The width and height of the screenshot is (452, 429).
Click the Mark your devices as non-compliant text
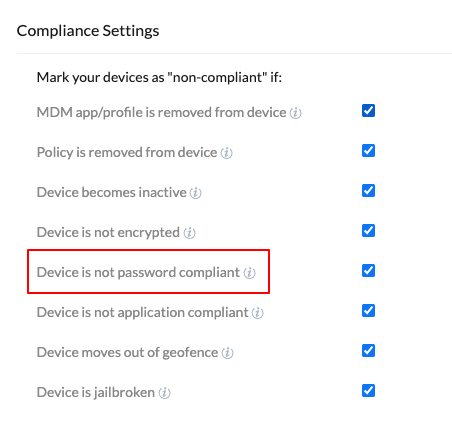point(159,78)
